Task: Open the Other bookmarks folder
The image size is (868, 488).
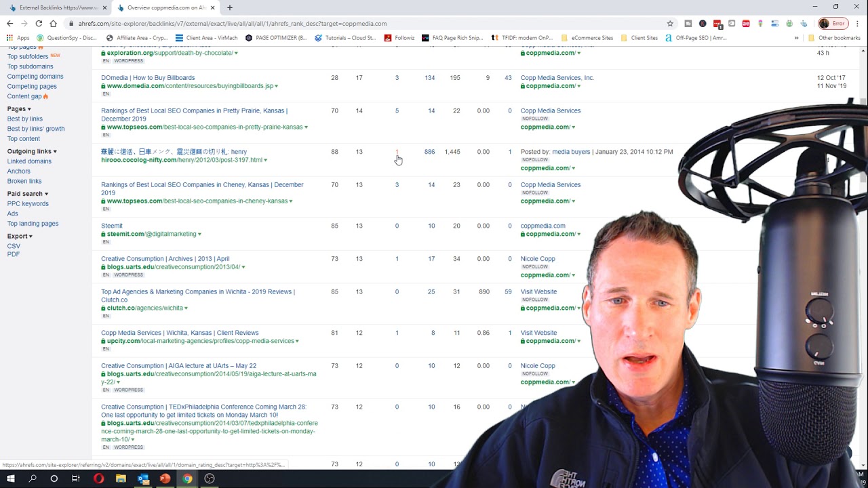Action: point(834,38)
